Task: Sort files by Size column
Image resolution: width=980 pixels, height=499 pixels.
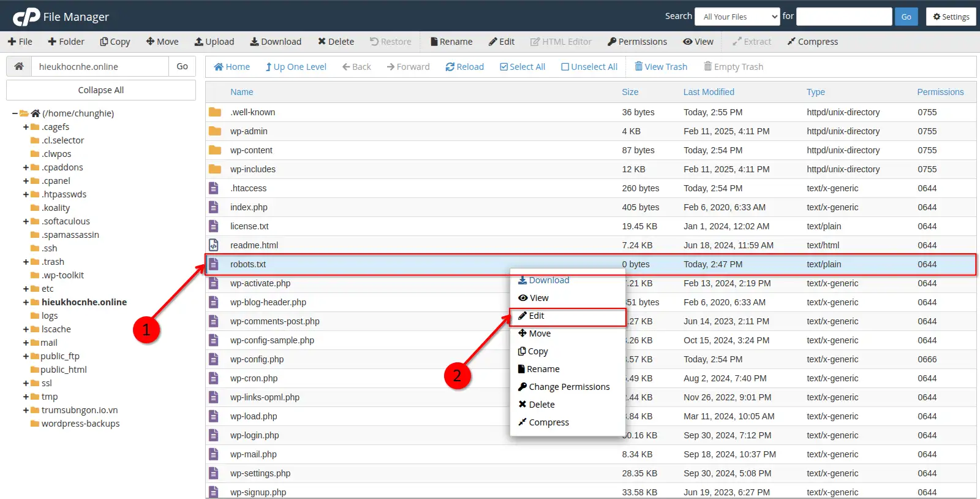Action: (x=630, y=92)
